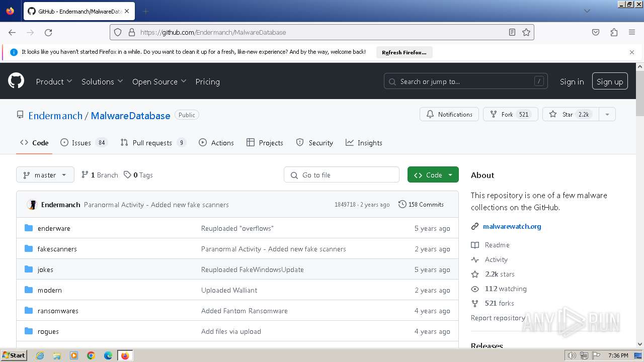Image resolution: width=644 pixels, height=362 pixels.
Task: View the 158 Commits history
Action: coord(421,205)
